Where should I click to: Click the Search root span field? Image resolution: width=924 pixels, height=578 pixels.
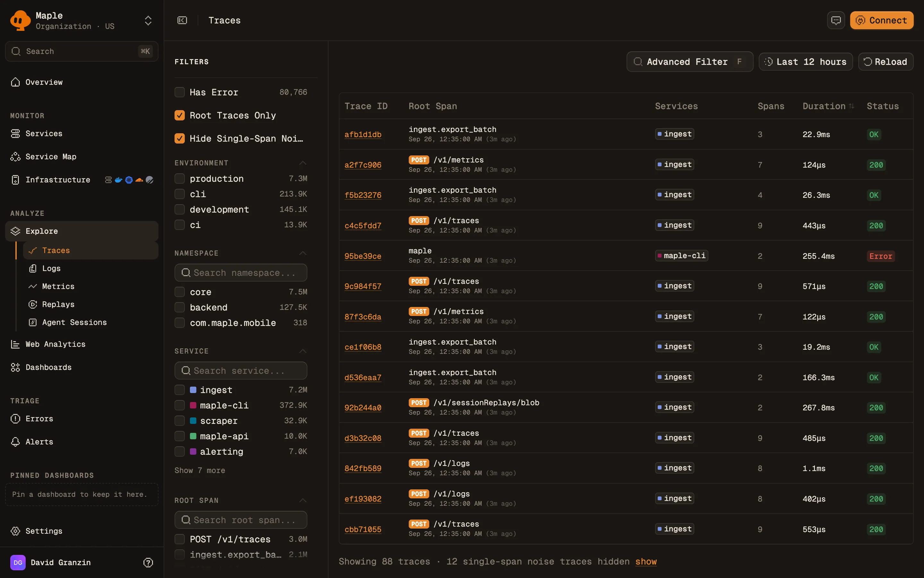pos(241,520)
